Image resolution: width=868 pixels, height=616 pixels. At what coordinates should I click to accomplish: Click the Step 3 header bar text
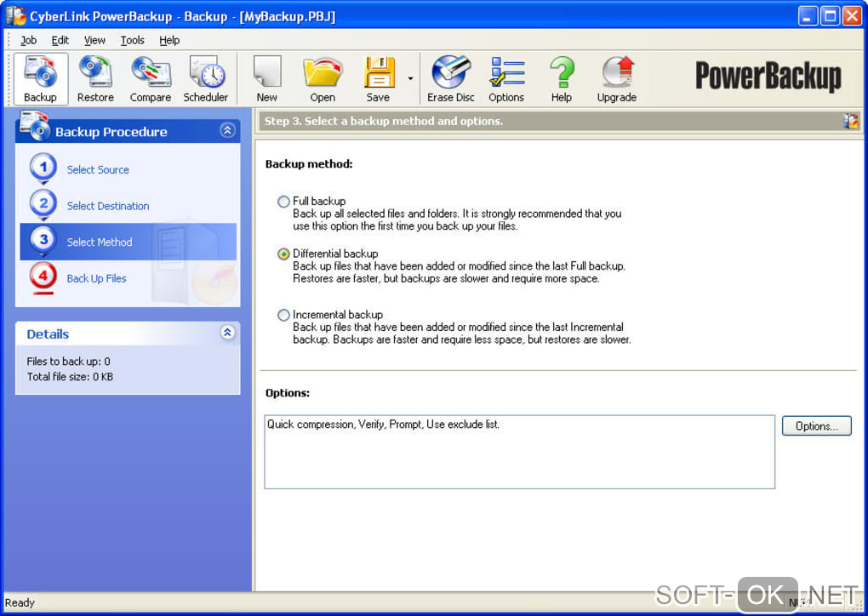point(384,121)
